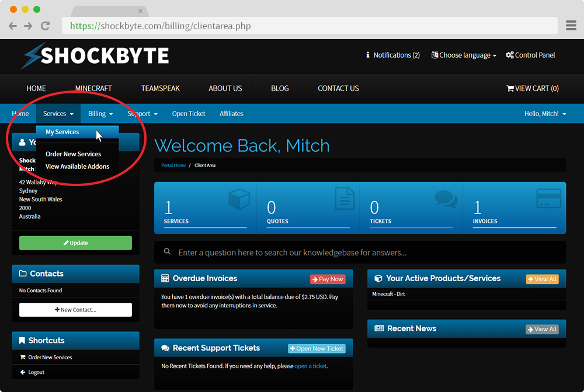Click the Recent News newspaper icon
The width and height of the screenshot is (584, 392).
(x=379, y=328)
